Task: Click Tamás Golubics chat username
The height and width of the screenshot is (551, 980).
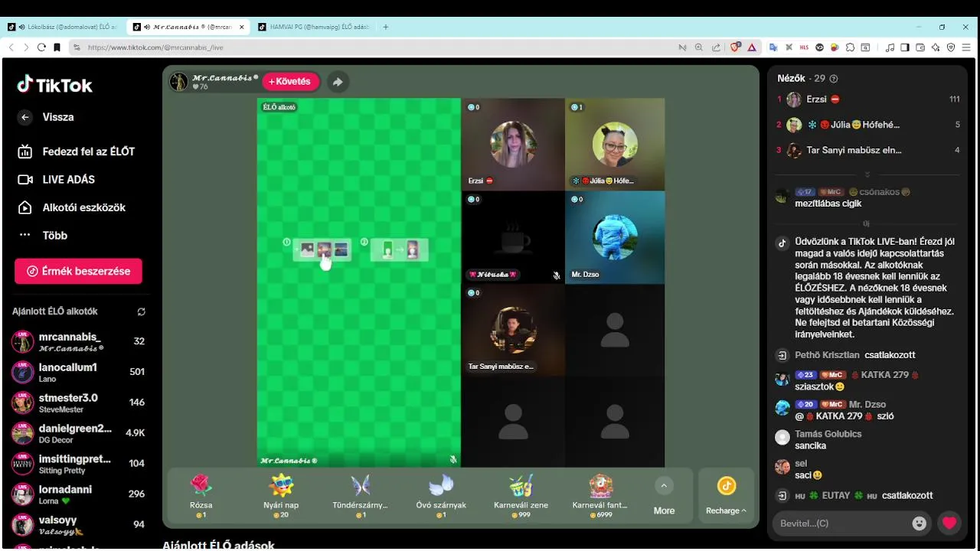Action: [x=828, y=434]
